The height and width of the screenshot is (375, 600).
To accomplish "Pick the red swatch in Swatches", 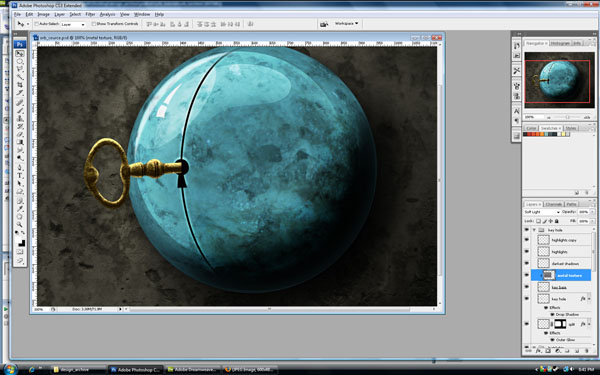I will (x=529, y=134).
